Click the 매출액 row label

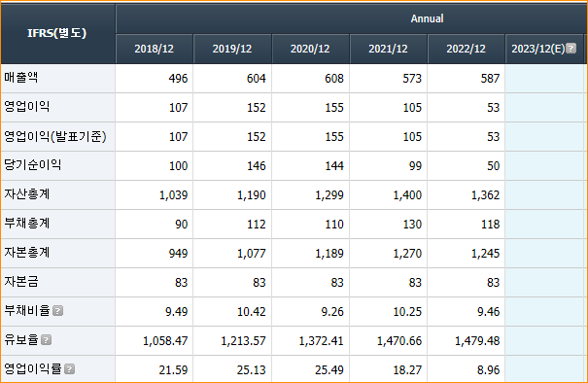point(21,77)
